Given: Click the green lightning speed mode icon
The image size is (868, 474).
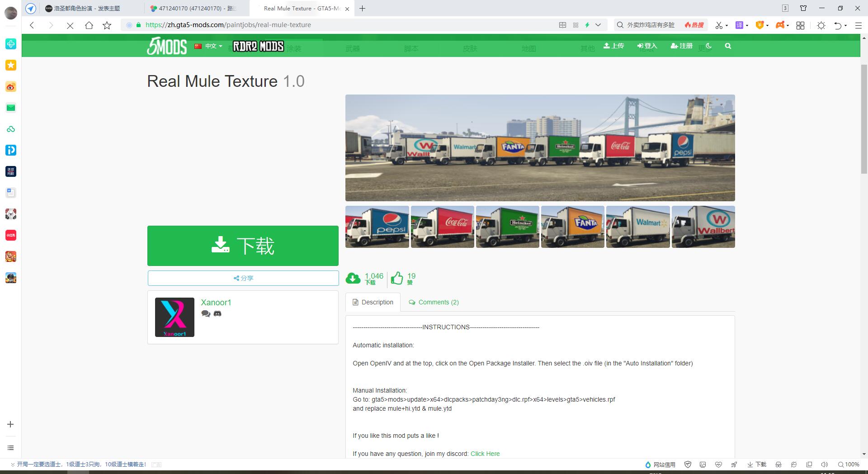Looking at the screenshot, I should click(x=587, y=25).
